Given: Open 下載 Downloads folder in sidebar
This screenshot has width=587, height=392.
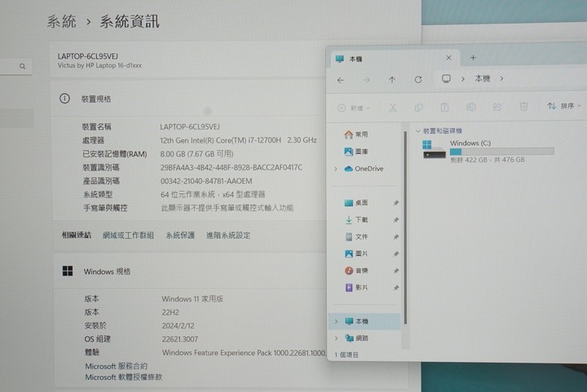Looking at the screenshot, I should (356, 220).
